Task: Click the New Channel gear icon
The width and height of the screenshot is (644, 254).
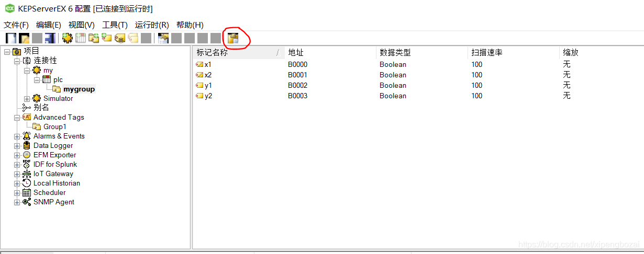Action: click(x=67, y=38)
